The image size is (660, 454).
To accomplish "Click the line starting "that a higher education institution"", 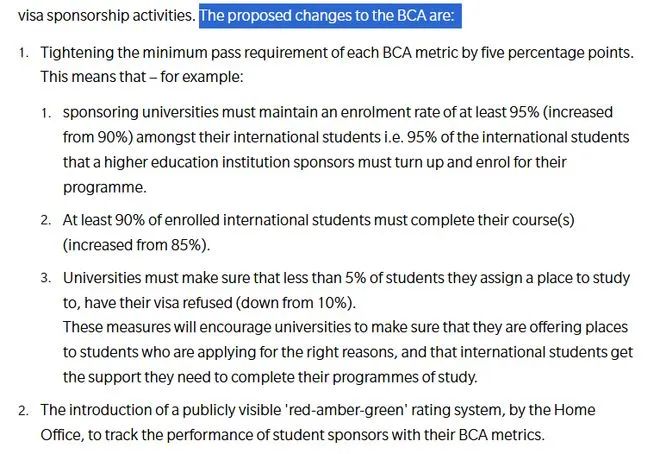I will click(x=335, y=160).
